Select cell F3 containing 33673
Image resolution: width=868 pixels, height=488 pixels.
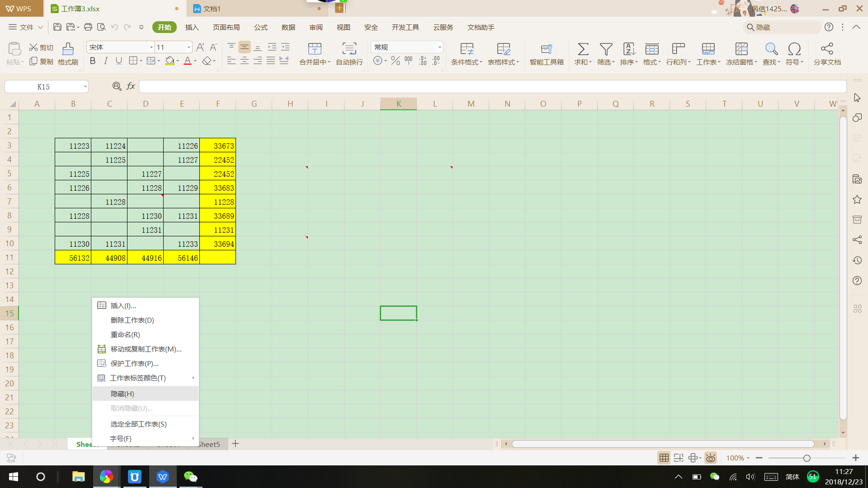[217, 145]
